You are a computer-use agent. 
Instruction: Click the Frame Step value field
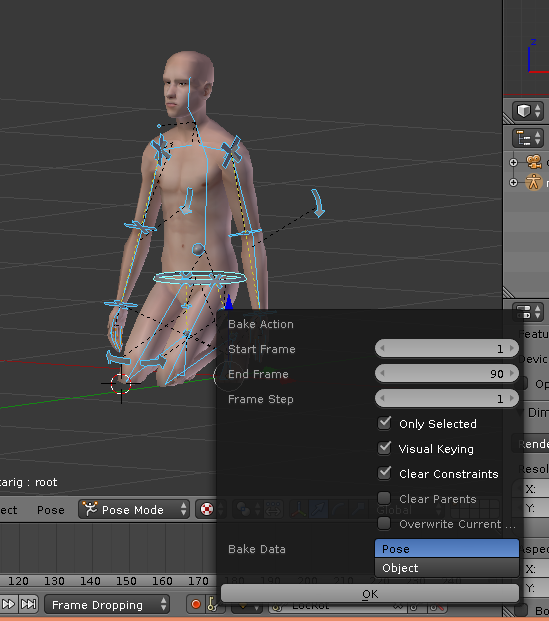point(447,398)
